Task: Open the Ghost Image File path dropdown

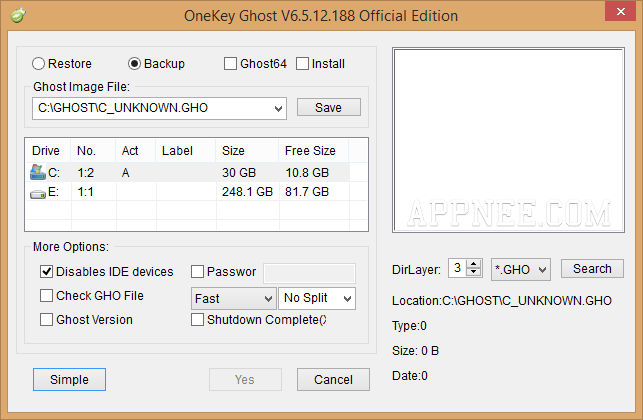Action: pos(278,109)
